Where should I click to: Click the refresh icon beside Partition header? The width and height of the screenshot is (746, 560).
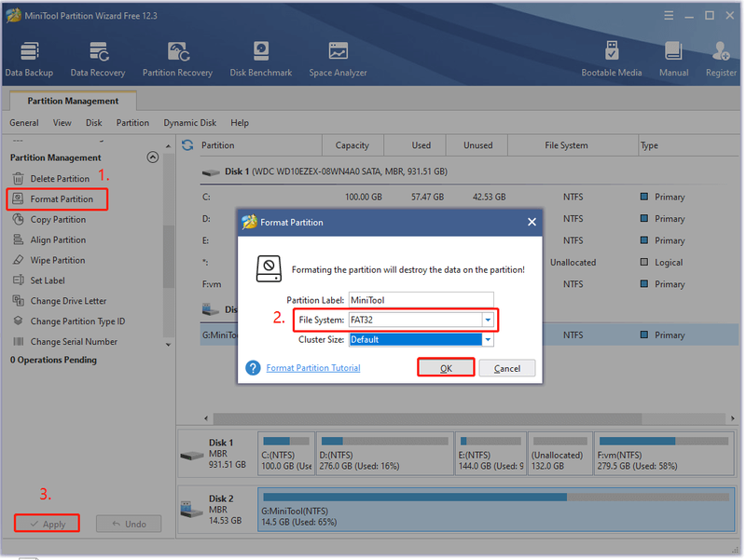[187, 145]
